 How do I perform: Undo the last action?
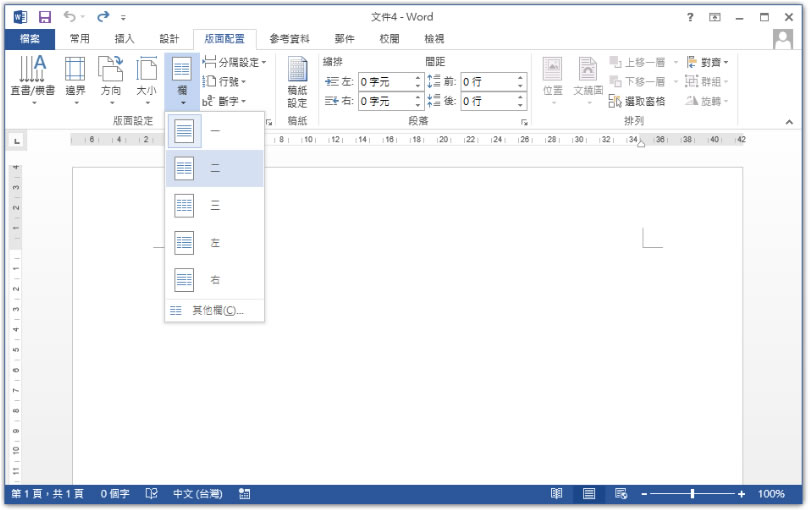[x=70, y=17]
